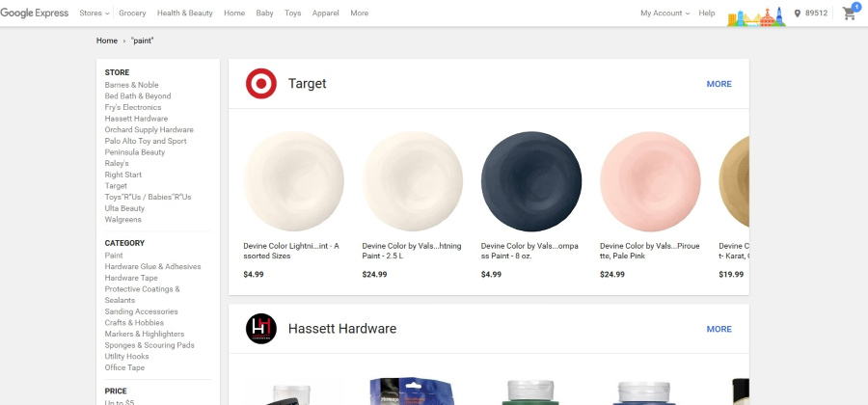Image resolution: width=868 pixels, height=405 pixels.
Task: Expand the Stores dropdown menu
Action: pyautogui.click(x=95, y=13)
